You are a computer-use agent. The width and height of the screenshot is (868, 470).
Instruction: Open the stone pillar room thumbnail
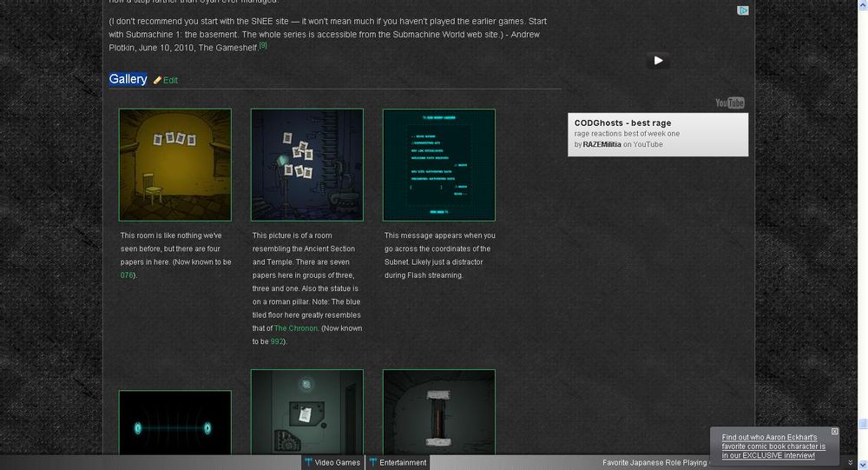pos(439,413)
